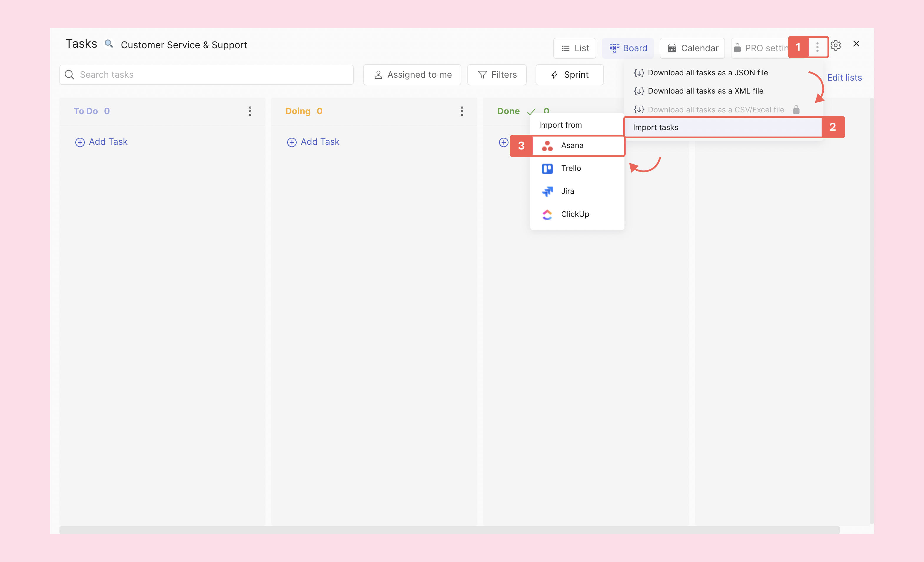Open To Do column options menu
The height and width of the screenshot is (562, 924).
click(x=250, y=111)
